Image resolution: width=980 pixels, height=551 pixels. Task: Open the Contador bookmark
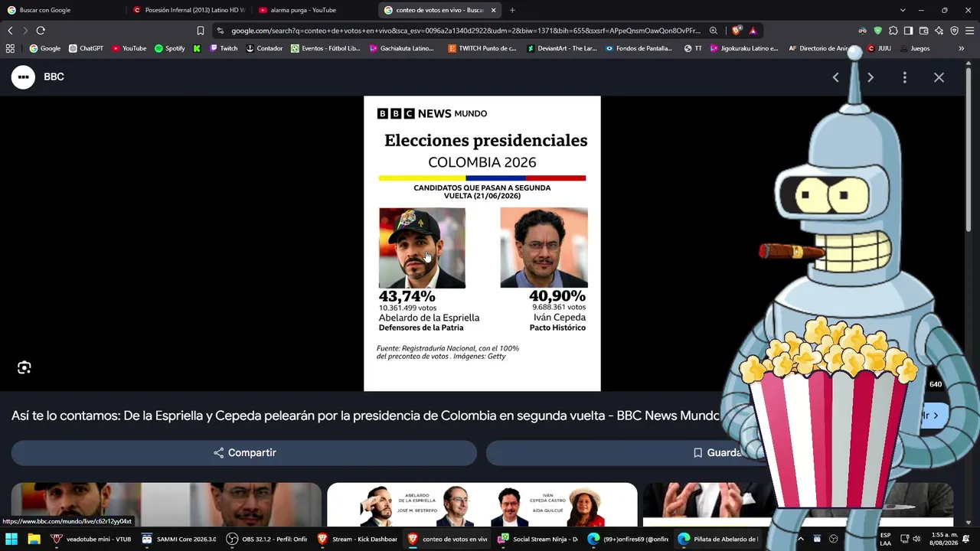pos(264,48)
